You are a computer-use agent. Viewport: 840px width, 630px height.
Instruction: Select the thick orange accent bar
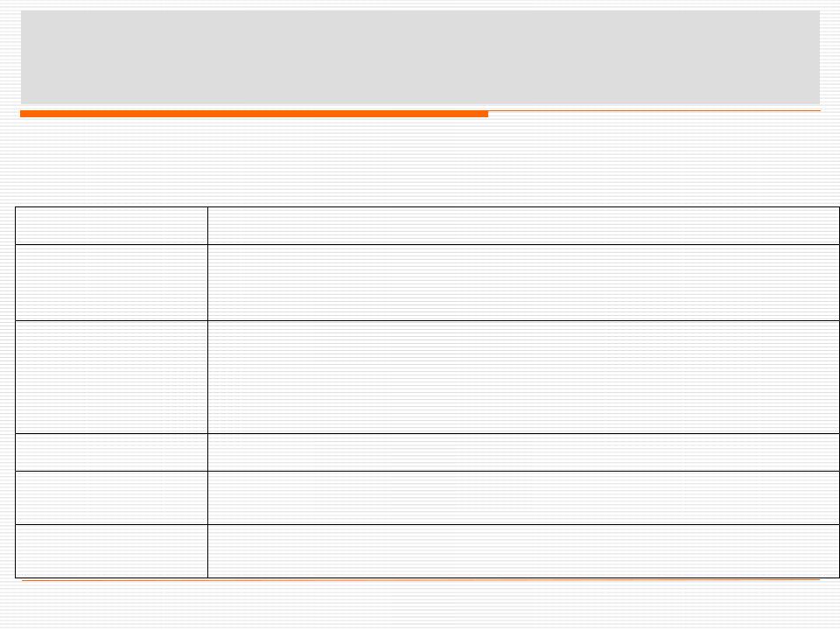[254, 114]
